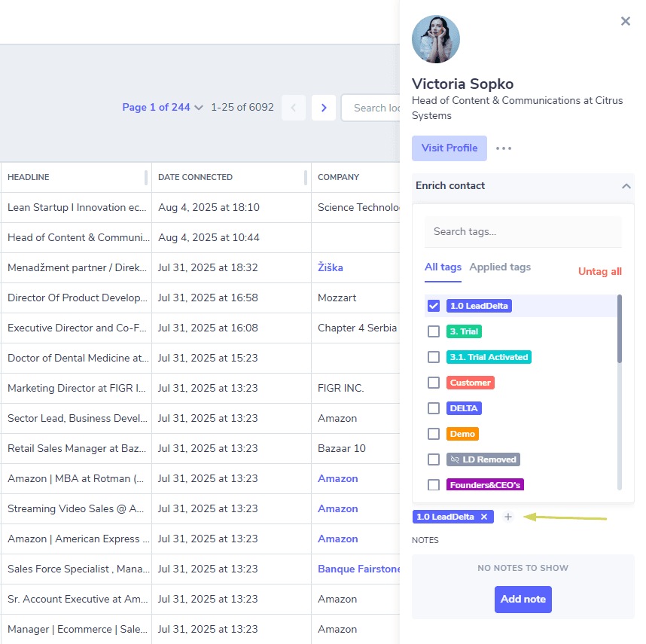Switch to the Applied tags tab

(500, 267)
